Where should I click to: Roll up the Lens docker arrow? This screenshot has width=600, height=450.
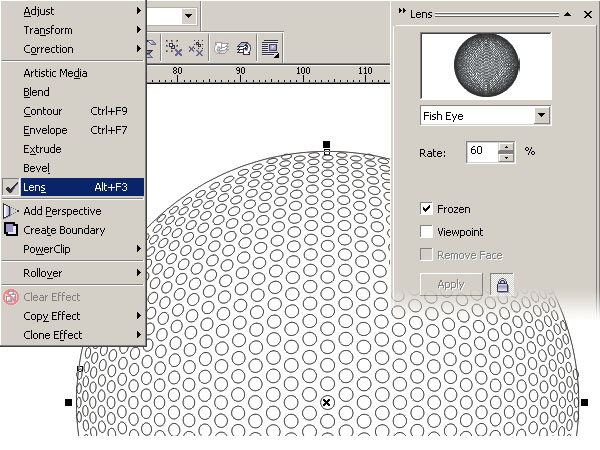coord(568,15)
